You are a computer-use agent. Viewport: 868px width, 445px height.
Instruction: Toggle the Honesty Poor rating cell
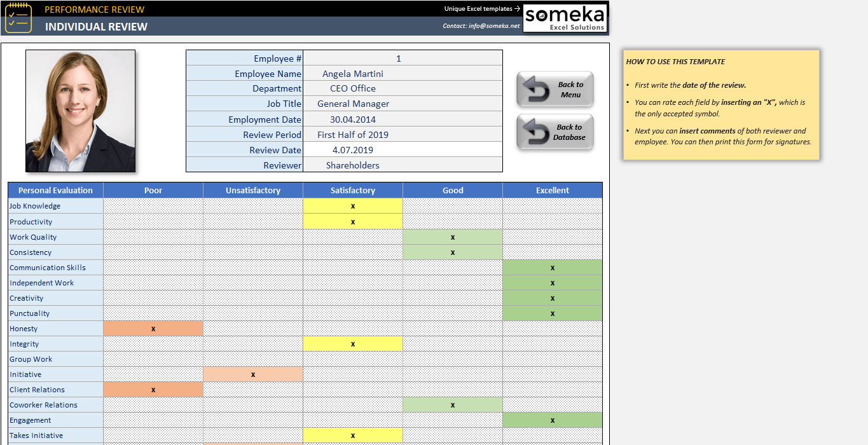tap(153, 329)
